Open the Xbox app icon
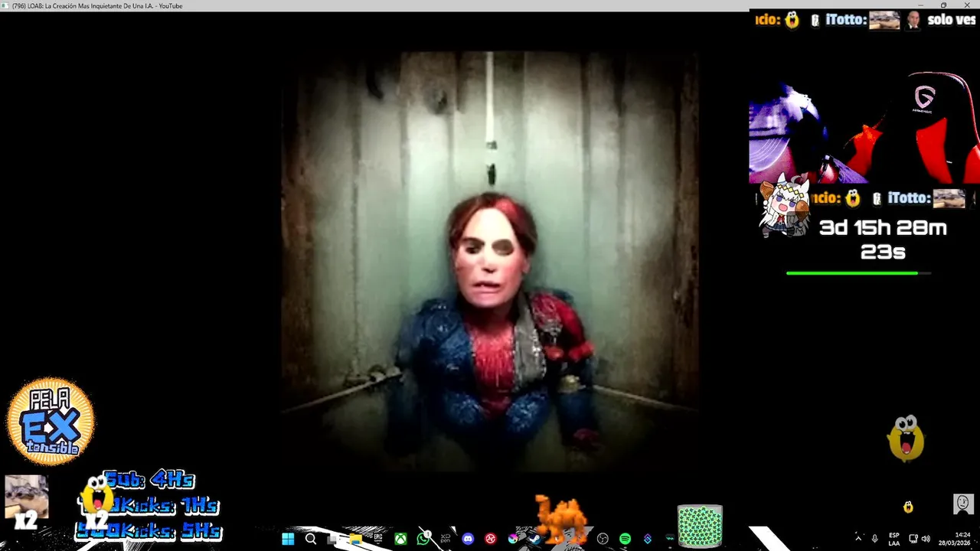 click(400, 539)
